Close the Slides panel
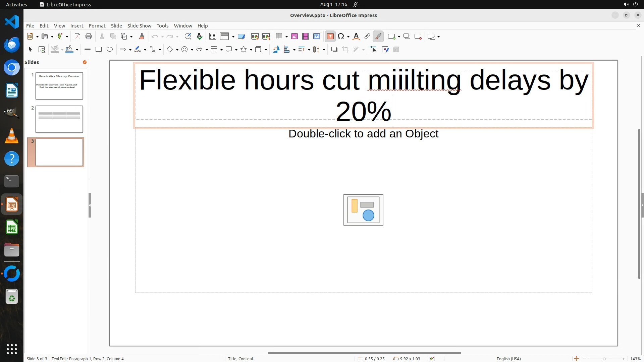 click(85, 62)
